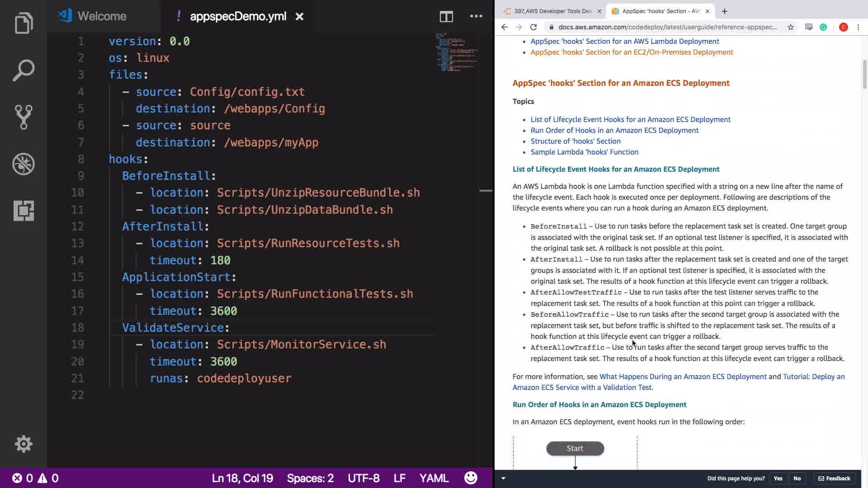Change language mode from YAML
This screenshot has width=868, height=488.
[434, 478]
